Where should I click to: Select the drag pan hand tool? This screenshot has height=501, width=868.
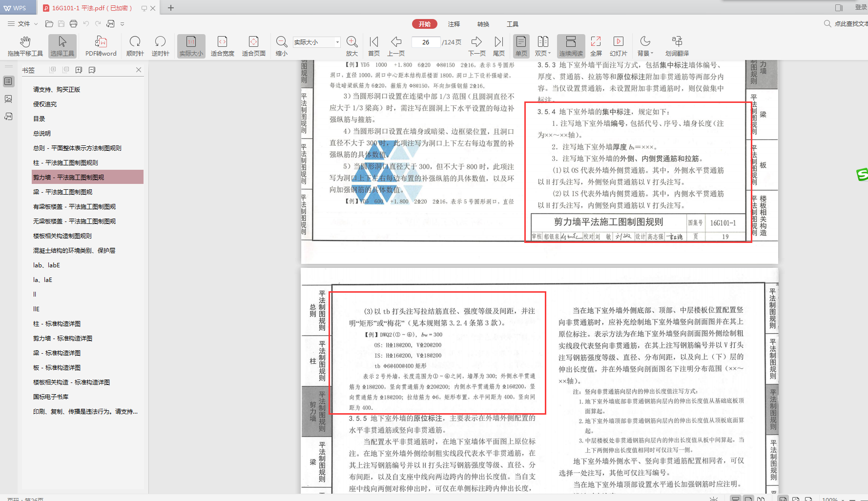tap(25, 46)
